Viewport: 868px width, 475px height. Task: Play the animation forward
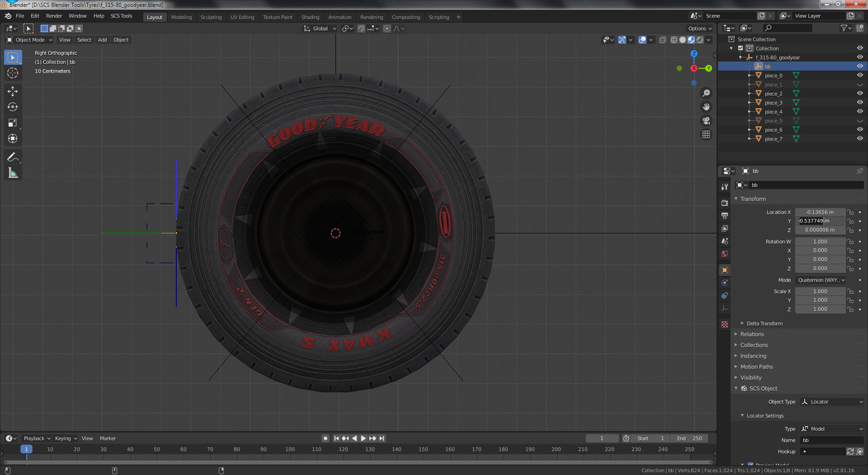363,438
